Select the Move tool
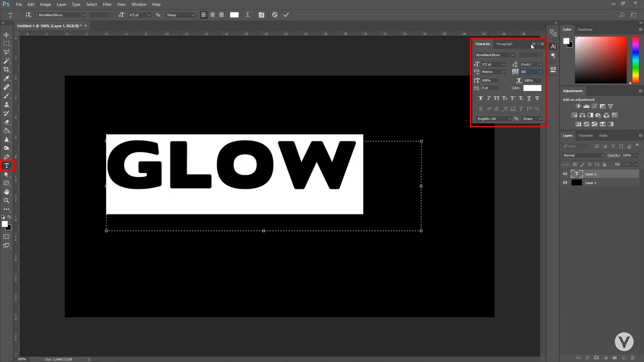644x362 pixels. tap(7, 35)
